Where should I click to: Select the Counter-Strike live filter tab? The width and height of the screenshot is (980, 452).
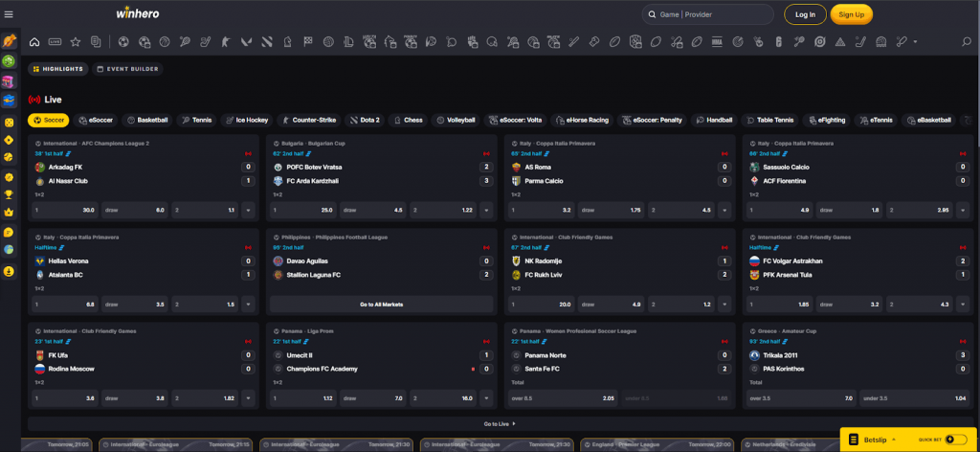pyautogui.click(x=309, y=121)
